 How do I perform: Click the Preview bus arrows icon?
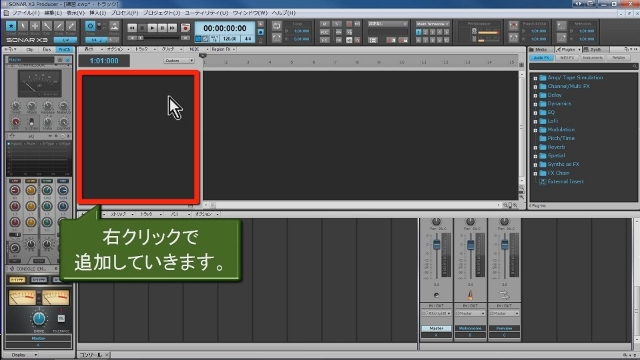(504, 295)
